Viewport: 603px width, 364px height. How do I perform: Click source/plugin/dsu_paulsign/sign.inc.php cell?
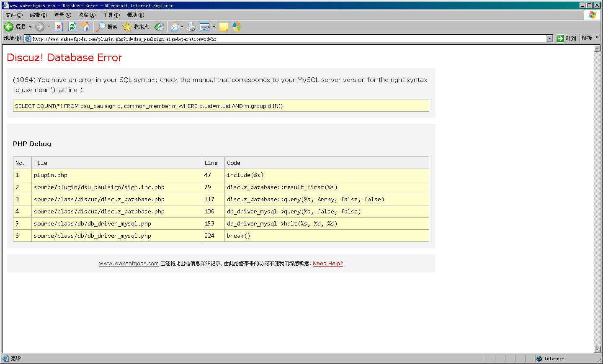point(117,187)
